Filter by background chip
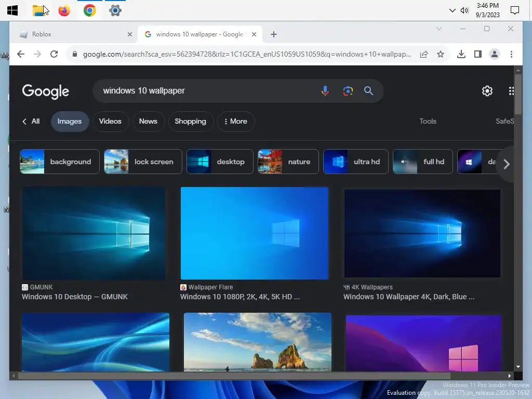The height and width of the screenshot is (399, 532). (60, 162)
